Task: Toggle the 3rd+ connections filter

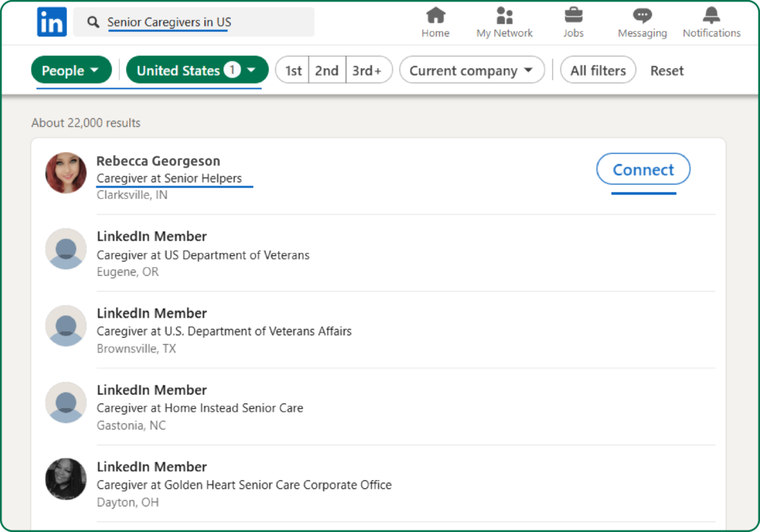Action: point(368,70)
